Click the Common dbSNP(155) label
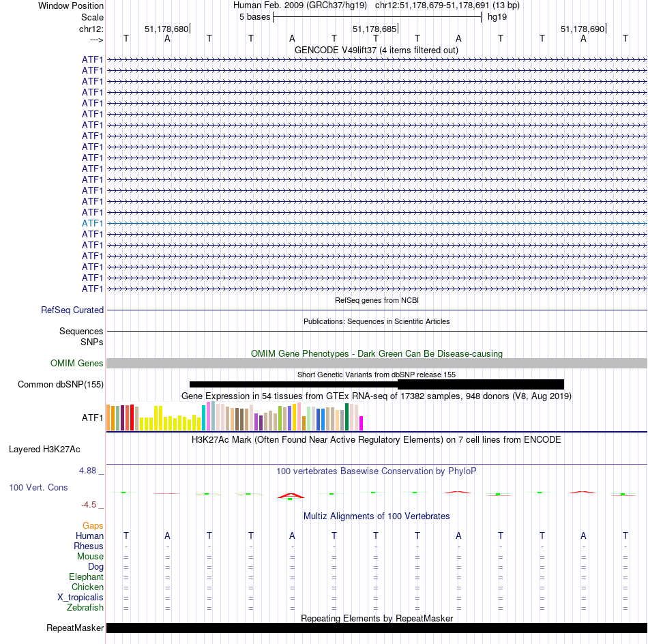Image resolution: width=648 pixels, height=644 pixels. point(60,384)
